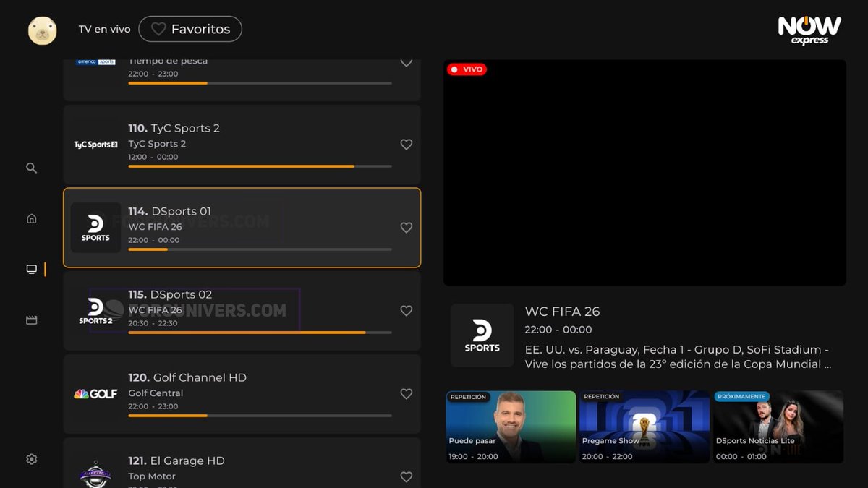The width and height of the screenshot is (868, 488).
Task: Open the Favoritos tab
Action: [190, 29]
